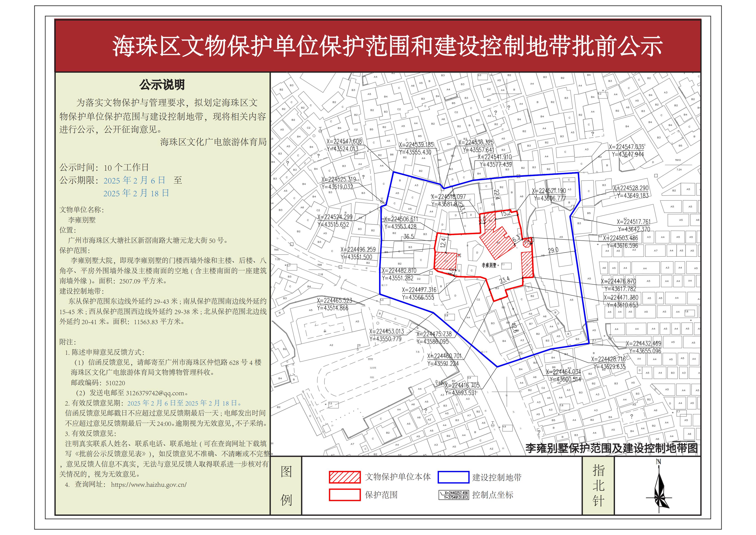Click the 李雍别墅 label on the map
This screenshot has width=756, height=535.
489,265
